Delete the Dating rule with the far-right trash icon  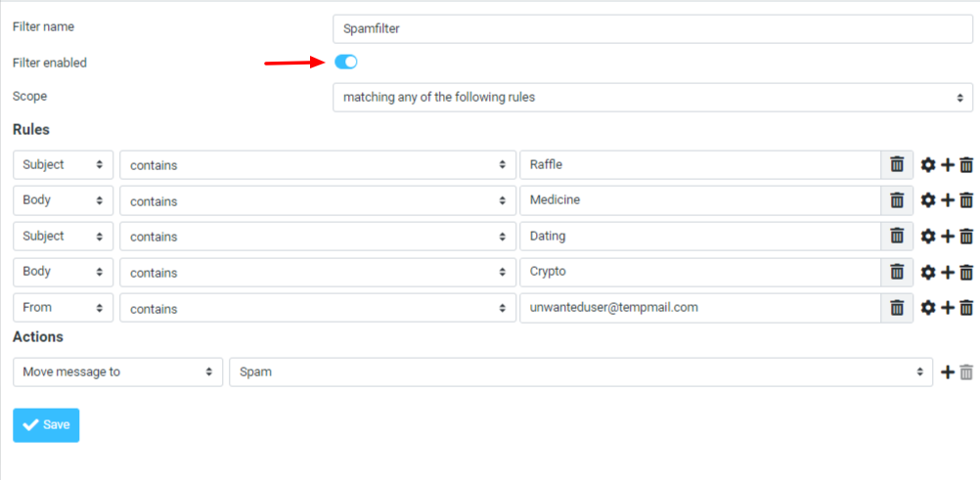[966, 237]
